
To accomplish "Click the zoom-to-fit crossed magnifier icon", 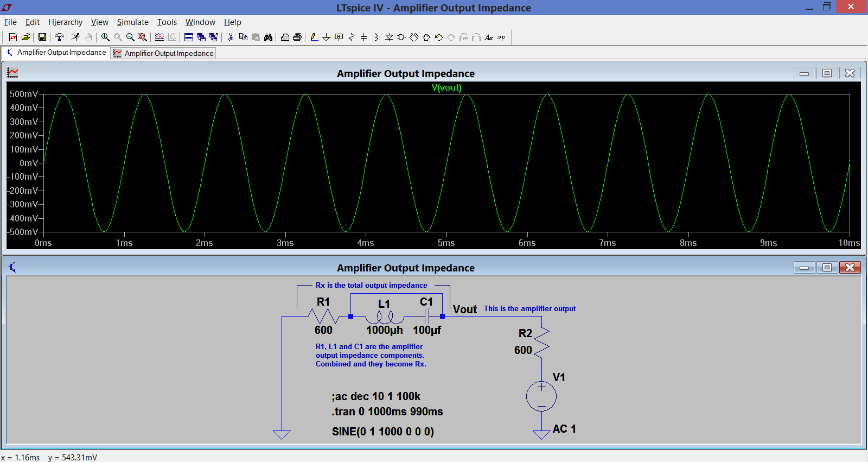I will pyautogui.click(x=142, y=37).
